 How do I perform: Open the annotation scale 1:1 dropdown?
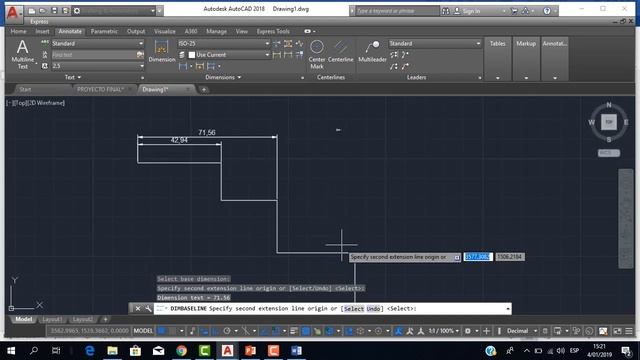click(x=443, y=331)
